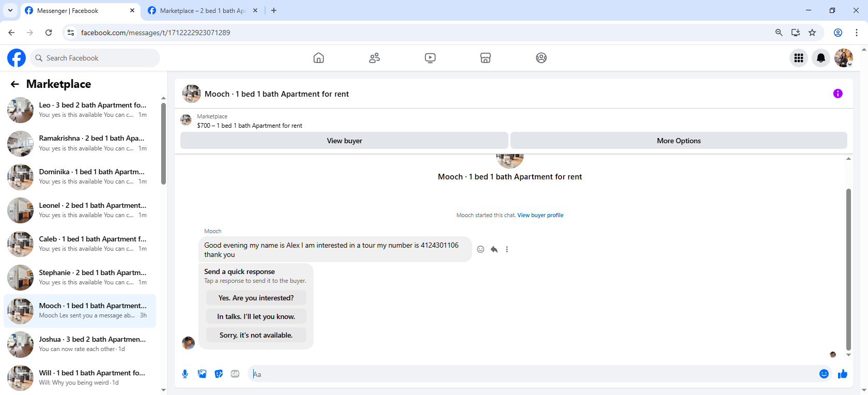Viewport: 868px width, 395px height.
Task: Open View buyer profile link
Action: point(540,215)
